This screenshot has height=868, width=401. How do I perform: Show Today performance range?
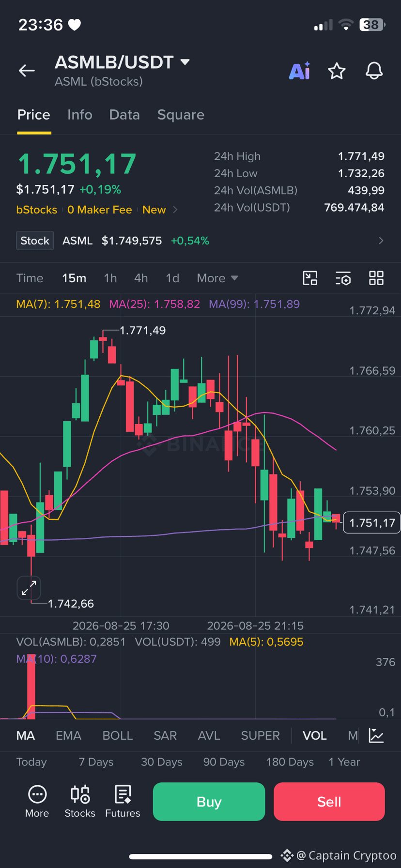pos(31,762)
